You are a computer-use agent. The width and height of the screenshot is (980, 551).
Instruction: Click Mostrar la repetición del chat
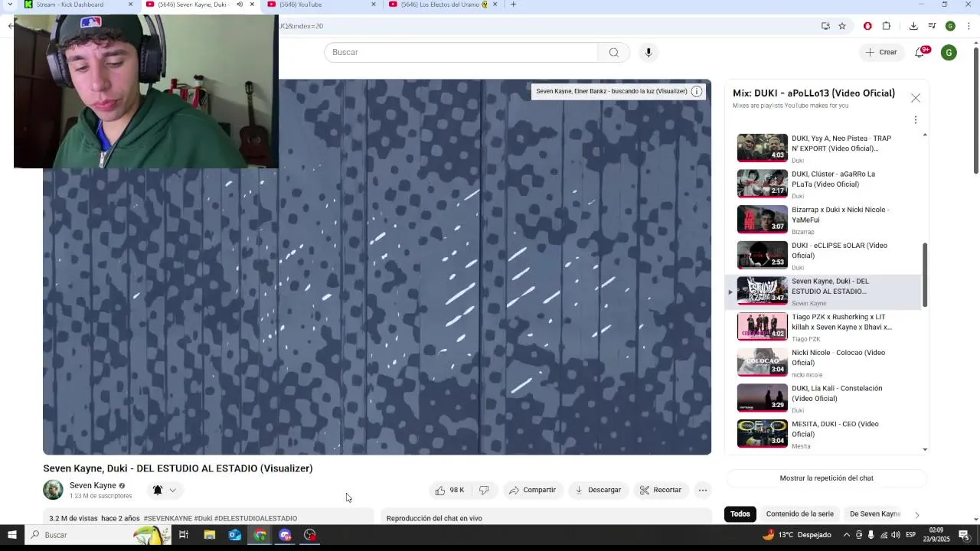coord(826,478)
